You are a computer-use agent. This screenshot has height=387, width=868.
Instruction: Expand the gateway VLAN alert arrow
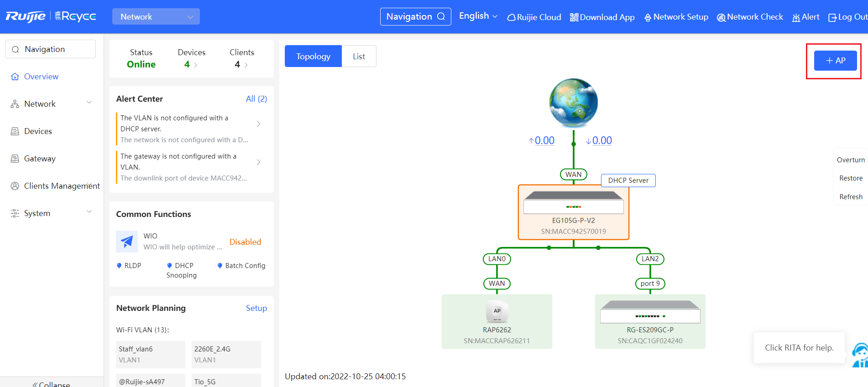click(x=259, y=162)
